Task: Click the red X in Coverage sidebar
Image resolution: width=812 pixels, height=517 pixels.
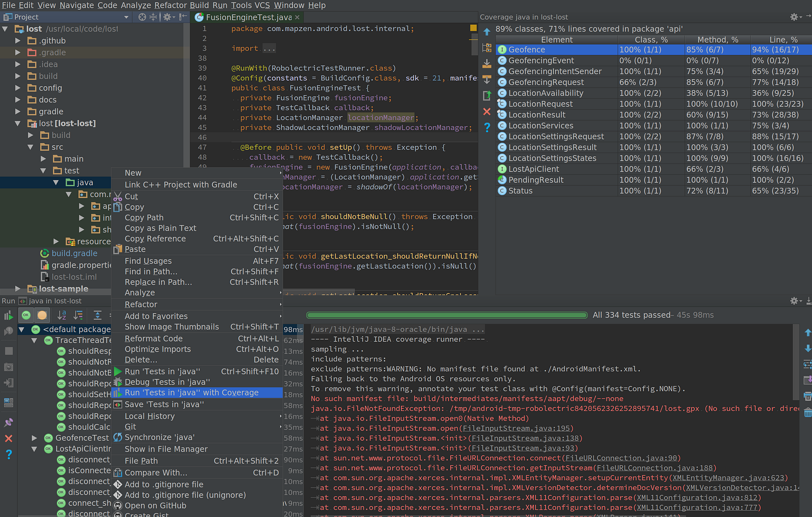Action: pyautogui.click(x=487, y=111)
